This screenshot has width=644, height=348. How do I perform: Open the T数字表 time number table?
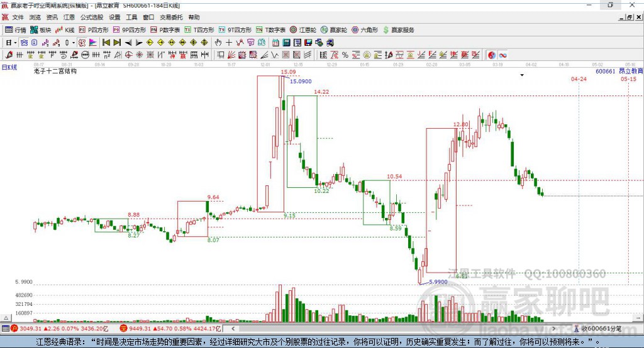[270, 30]
